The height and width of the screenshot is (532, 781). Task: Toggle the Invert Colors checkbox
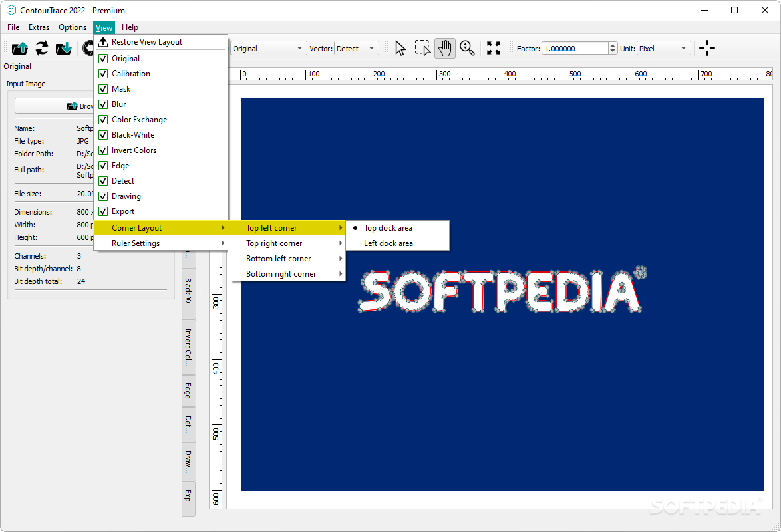pyautogui.click(x=103, y=150)
